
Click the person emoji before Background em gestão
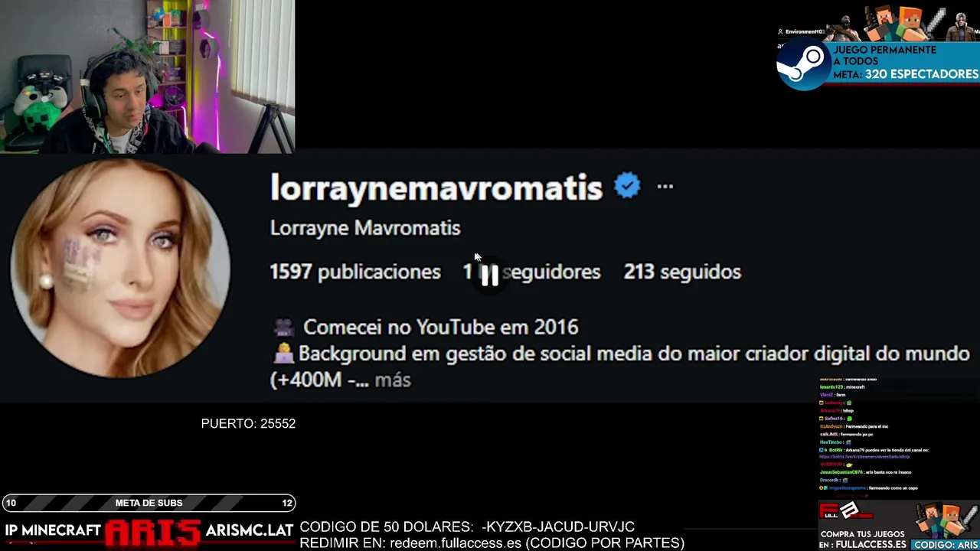[x=283, y=354]
